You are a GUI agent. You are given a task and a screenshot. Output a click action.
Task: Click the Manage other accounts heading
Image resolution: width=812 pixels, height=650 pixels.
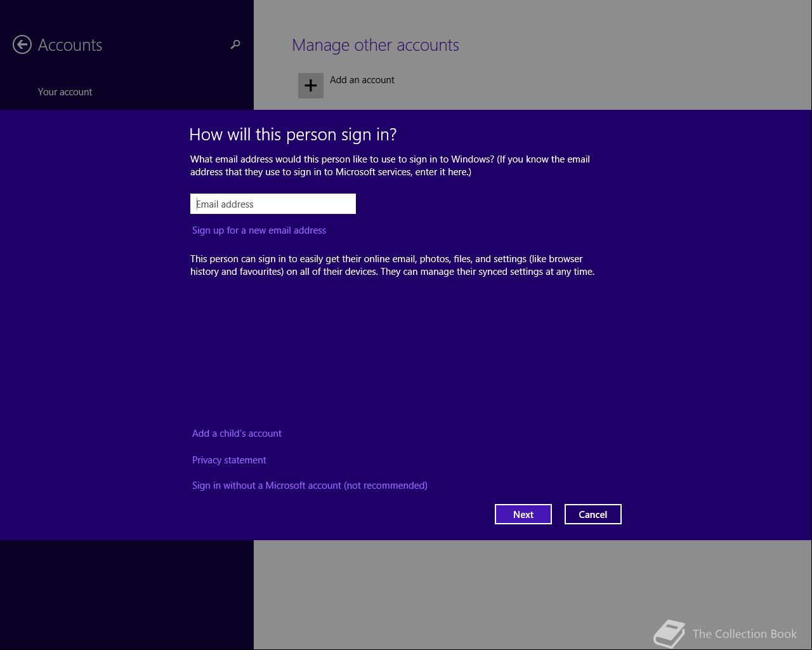tap(376, 45)
